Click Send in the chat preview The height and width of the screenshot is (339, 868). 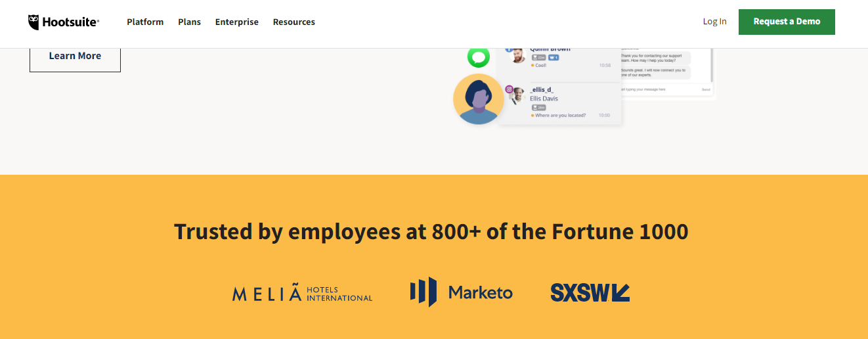point(706,89)
